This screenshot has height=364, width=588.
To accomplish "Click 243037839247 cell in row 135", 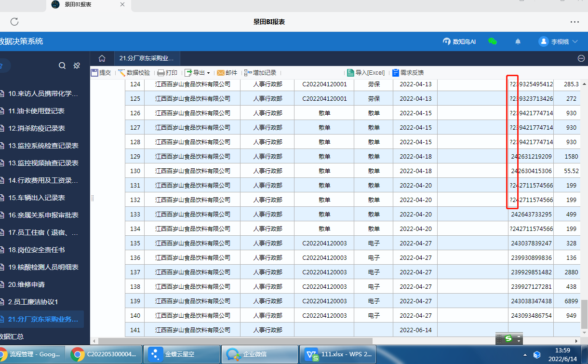I will [x=531, y=243].
